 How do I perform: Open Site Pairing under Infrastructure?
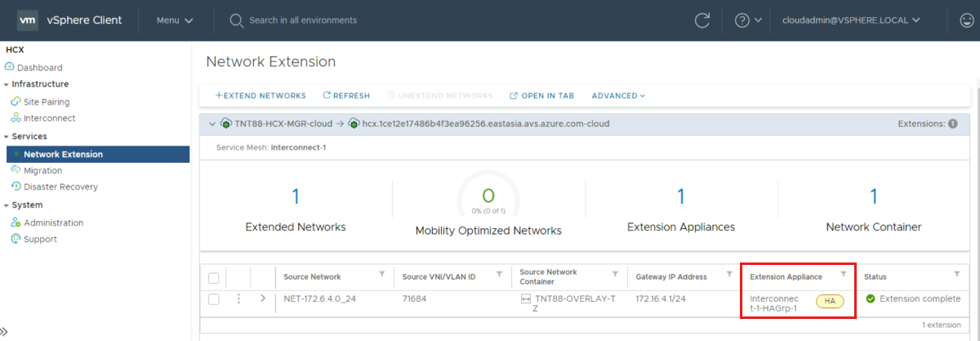coord(47,102)
